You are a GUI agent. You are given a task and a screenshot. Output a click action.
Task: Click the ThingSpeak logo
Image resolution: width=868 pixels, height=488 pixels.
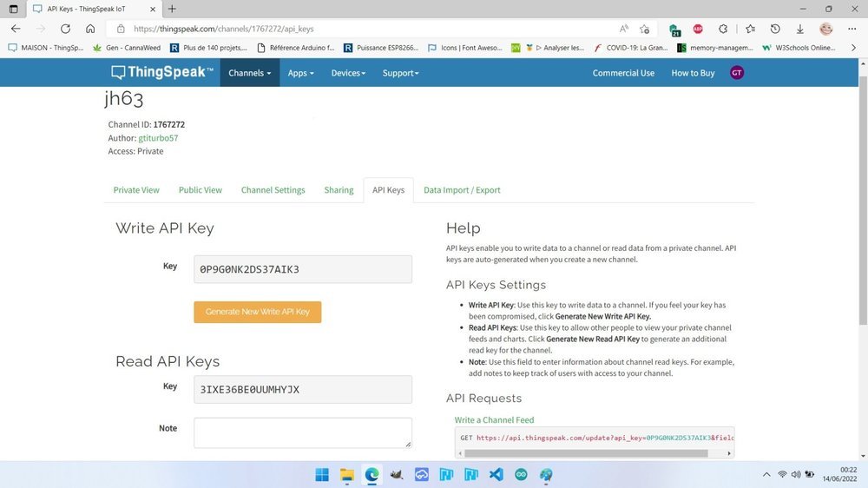tap(161, 73)
